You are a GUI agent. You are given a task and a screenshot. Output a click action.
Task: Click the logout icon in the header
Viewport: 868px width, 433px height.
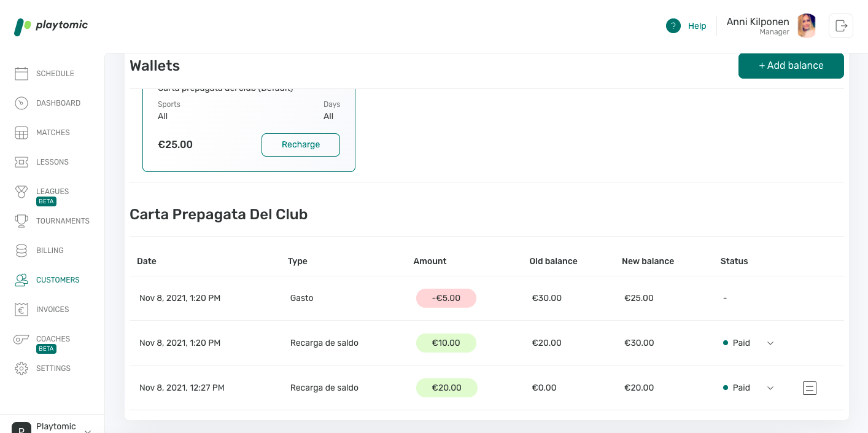tap(841, 25)
